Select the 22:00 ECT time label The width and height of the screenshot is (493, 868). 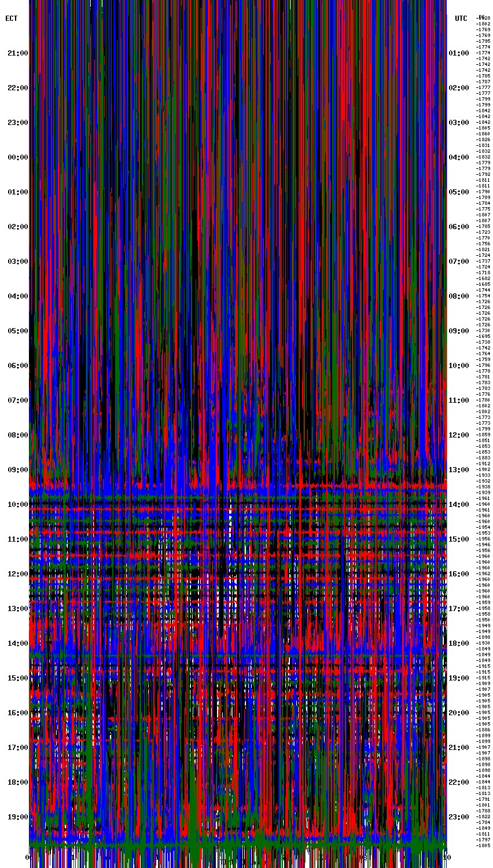point(18,88)
